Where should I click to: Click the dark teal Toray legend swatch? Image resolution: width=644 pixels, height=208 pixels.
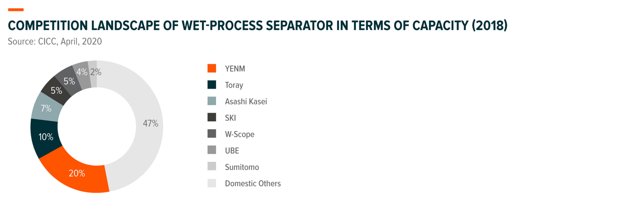pyautogui.click(x=211, y=85)
